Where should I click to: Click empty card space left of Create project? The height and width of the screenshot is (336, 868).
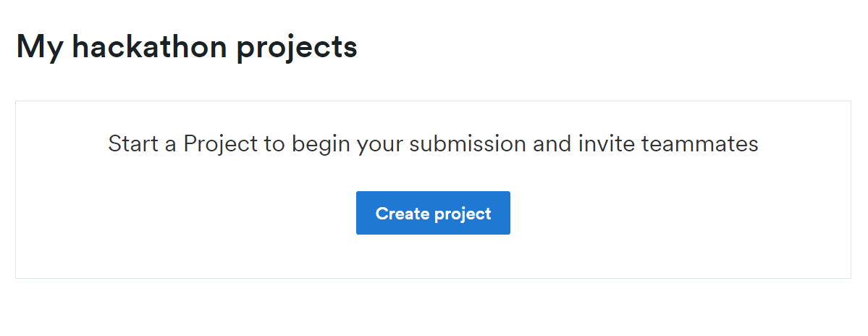click(x=185, y=213)
